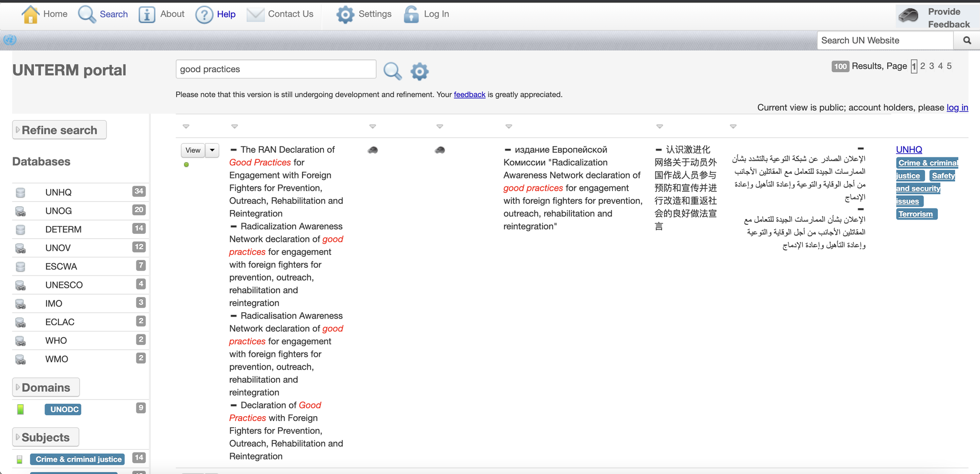Click the log in link for account holders
The height and width of the screenshot is (474, 980).
pos(957,108)
